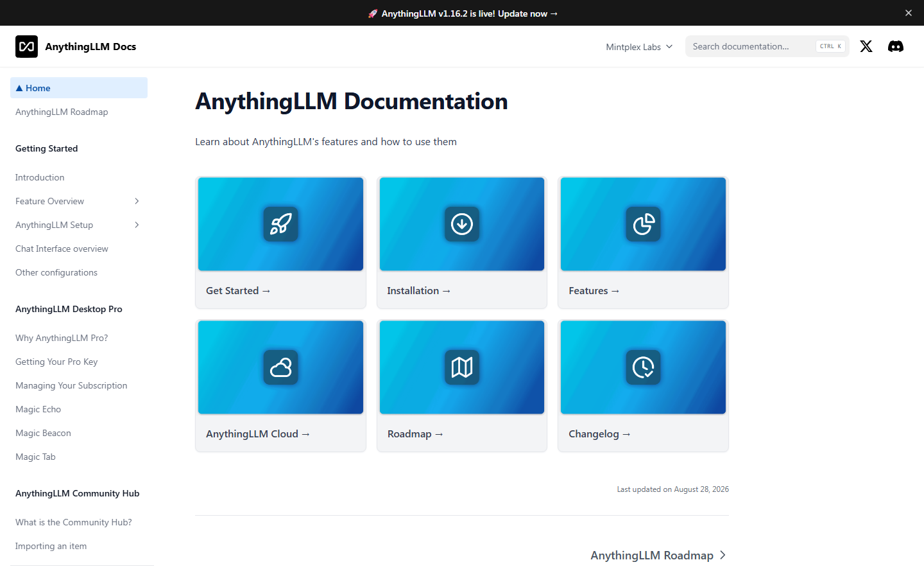Open Managing Your Subscription page

[x=79, y=385]
